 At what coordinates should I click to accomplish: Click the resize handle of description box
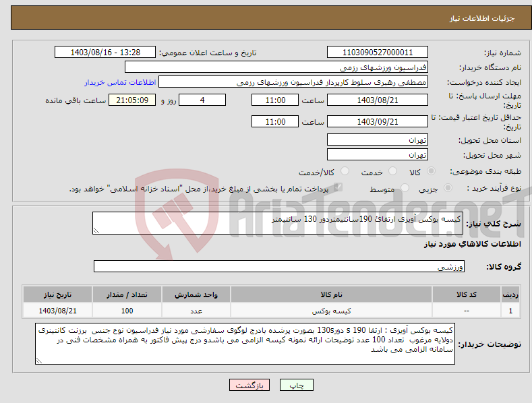96,230
